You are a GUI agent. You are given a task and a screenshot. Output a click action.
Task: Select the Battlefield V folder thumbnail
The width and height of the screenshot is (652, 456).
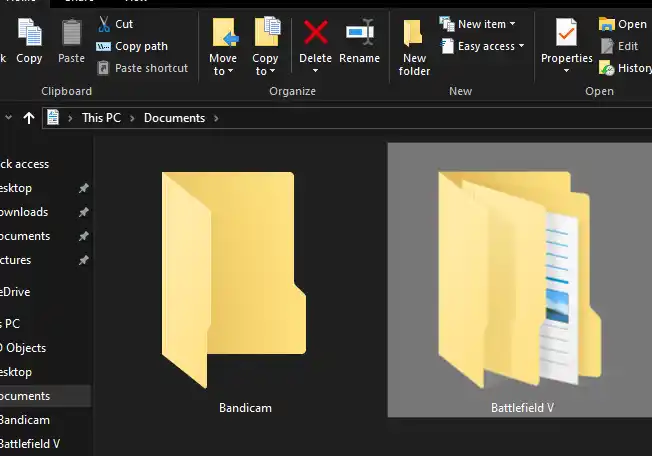[520, 279]
